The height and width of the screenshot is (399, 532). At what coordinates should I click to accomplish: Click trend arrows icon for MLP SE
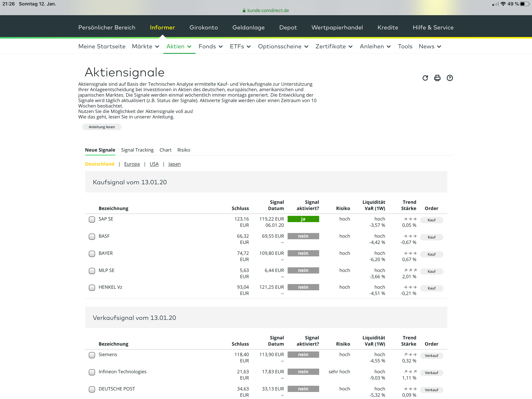tap(410, 270)
